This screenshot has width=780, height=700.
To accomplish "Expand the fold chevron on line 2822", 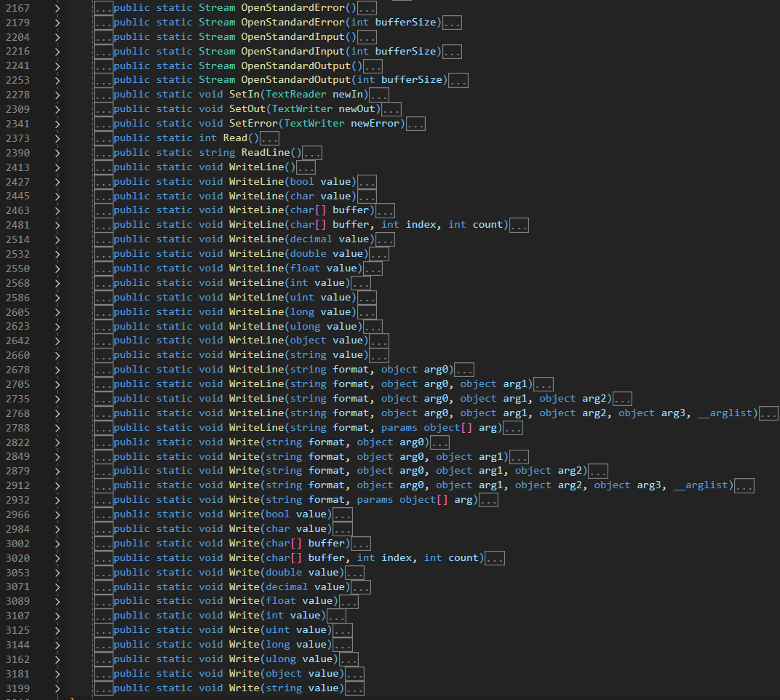I will [57, 442].
